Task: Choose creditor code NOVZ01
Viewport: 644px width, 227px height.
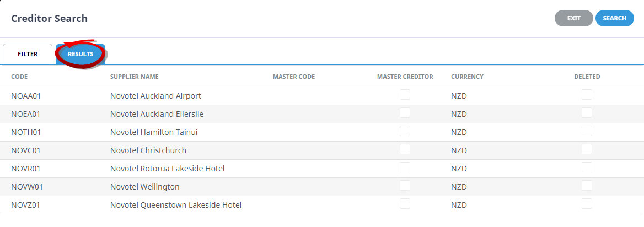Action: point(26,205)
